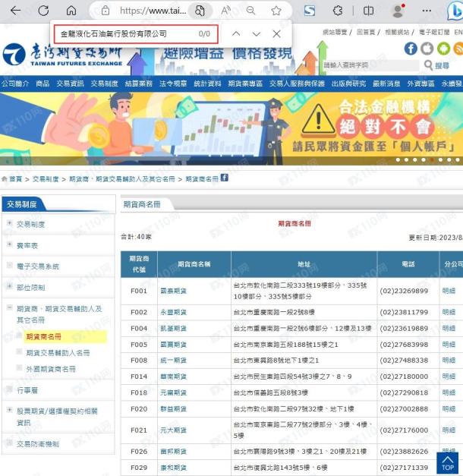Open the blue S extension icon

310,11
